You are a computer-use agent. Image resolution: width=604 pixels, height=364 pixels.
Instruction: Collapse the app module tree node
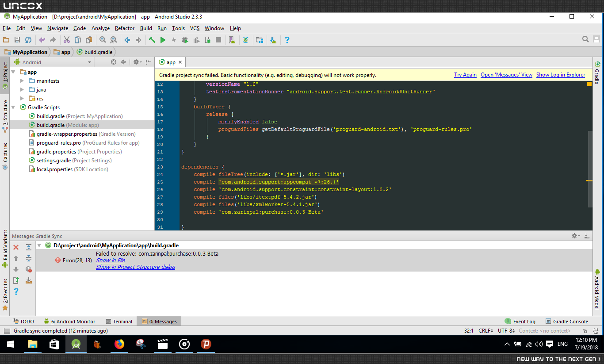click(x=13, y=72)
